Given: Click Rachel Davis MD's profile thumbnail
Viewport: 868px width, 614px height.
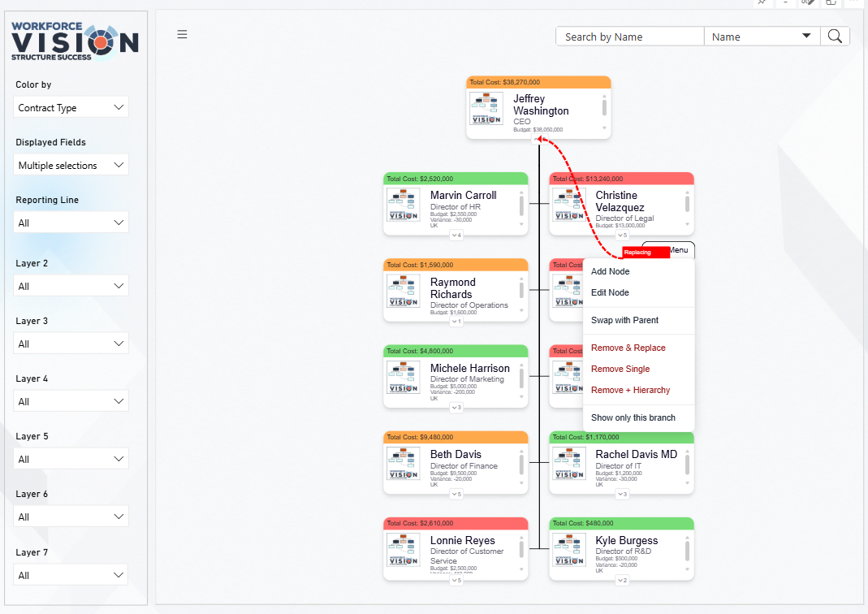Looking at the screenshot, I should pos(569,464).
